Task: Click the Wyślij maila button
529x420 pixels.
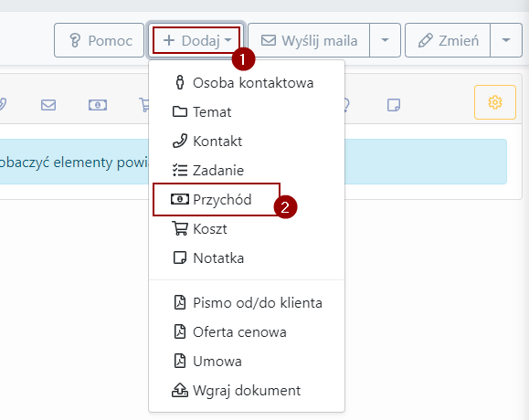Action: click(x=309, y=40)
